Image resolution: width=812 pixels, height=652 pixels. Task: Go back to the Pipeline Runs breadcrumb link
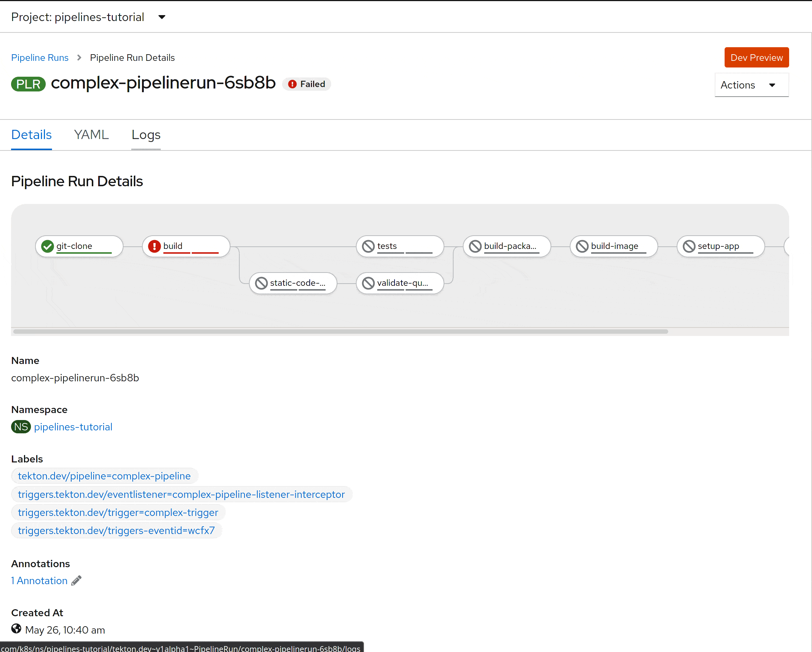point(39,58)
